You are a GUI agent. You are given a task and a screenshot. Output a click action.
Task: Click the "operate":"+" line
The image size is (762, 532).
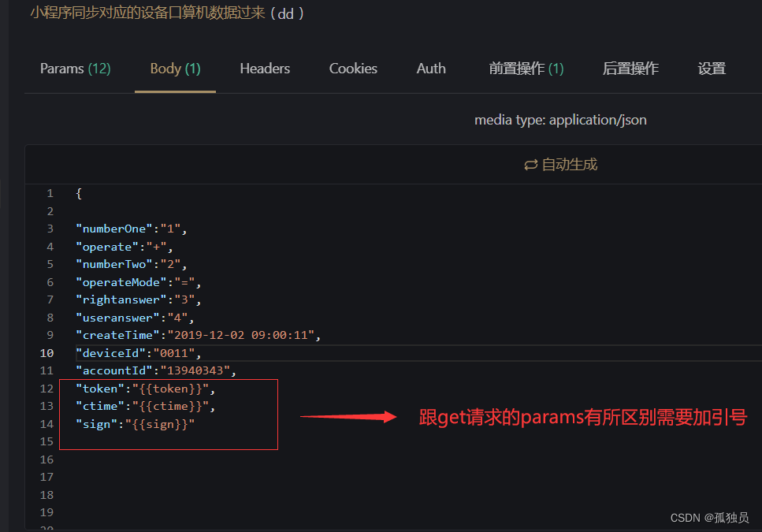(124, 247)
